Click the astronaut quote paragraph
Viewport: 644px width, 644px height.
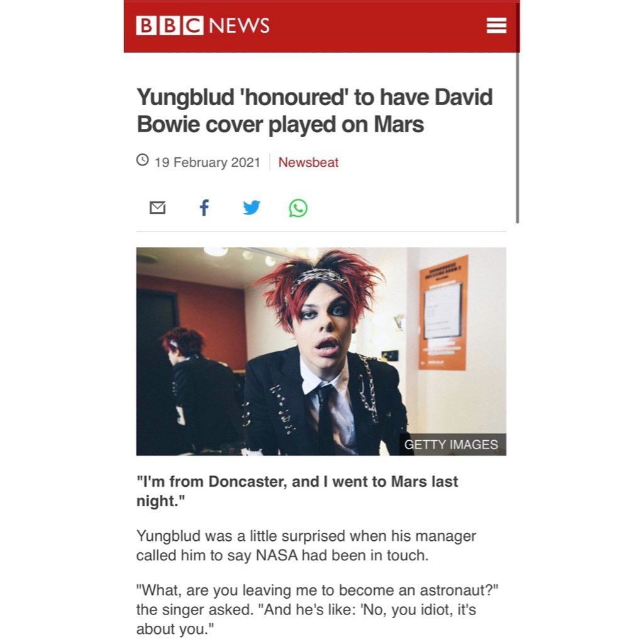click(x=317, y=609)
